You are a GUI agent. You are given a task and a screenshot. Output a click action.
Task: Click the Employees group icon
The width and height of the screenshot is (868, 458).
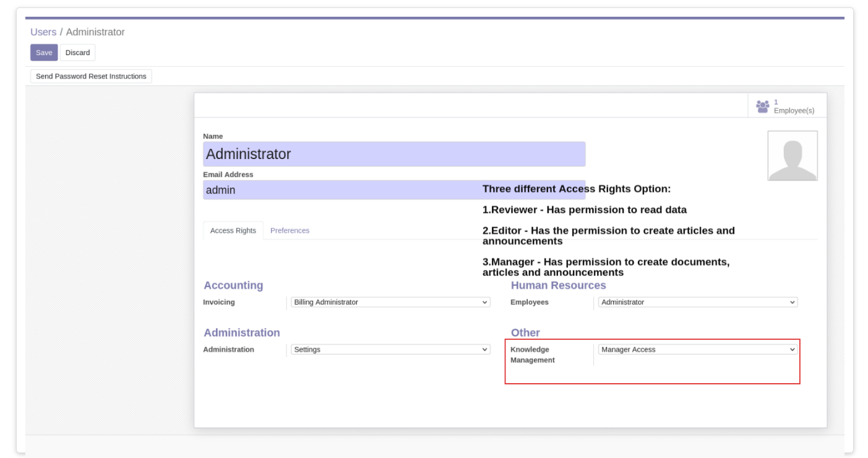coord(762,106)
